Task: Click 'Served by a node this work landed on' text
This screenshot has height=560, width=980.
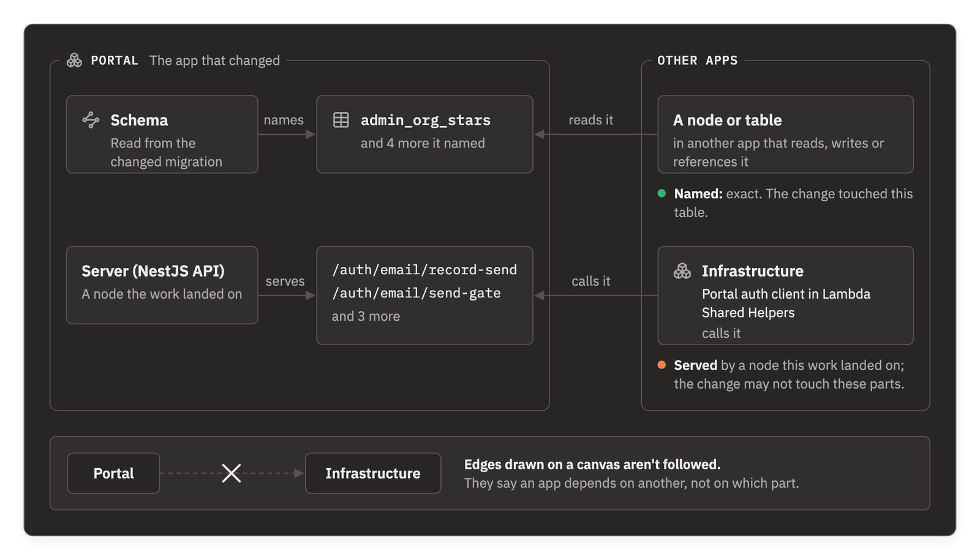Action: point(789,375)
